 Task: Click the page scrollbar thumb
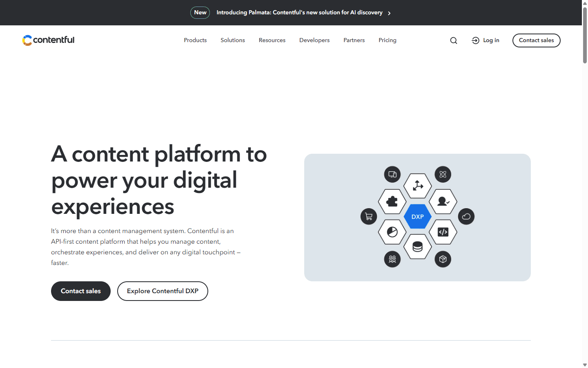click(585, 35)
